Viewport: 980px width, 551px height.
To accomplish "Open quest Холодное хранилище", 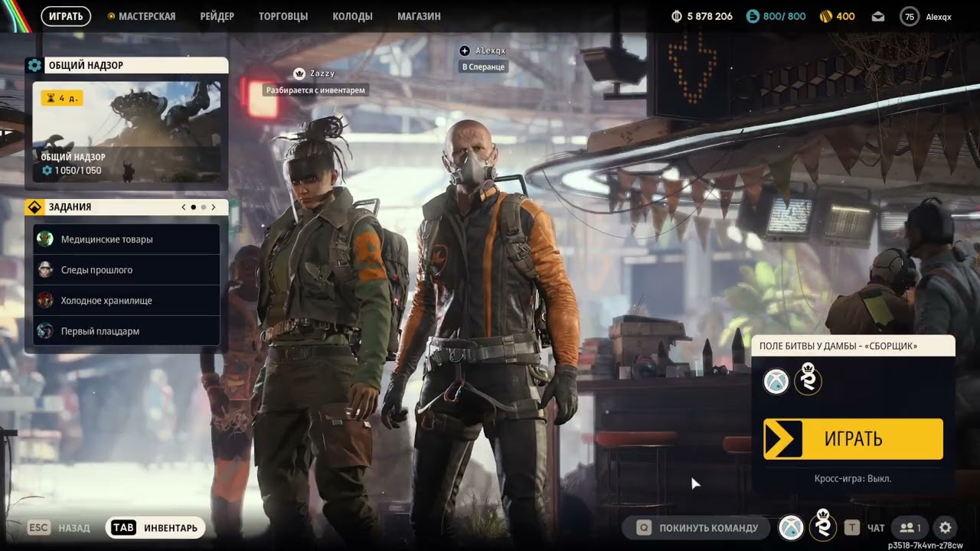I will click(127, 301).
